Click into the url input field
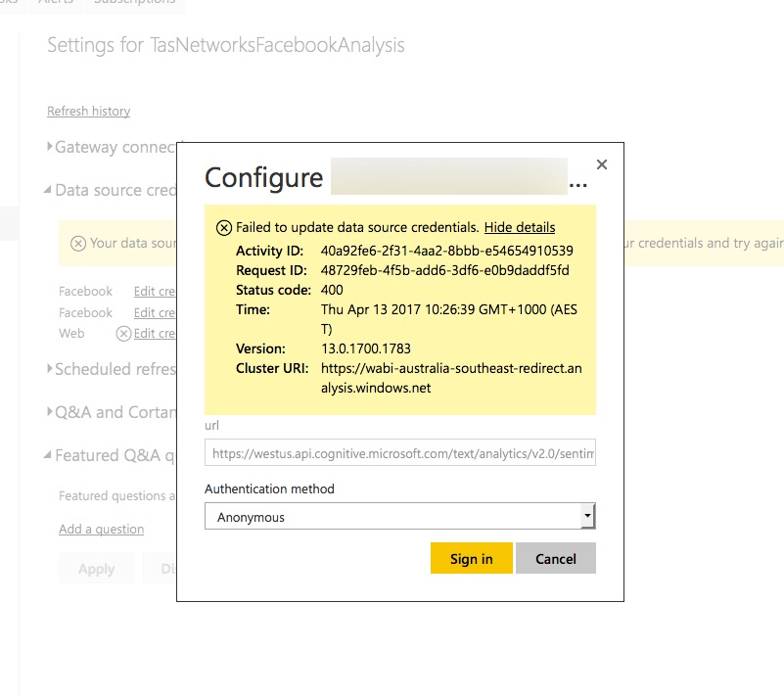This screenshot has width=784, height=697. 399,452
